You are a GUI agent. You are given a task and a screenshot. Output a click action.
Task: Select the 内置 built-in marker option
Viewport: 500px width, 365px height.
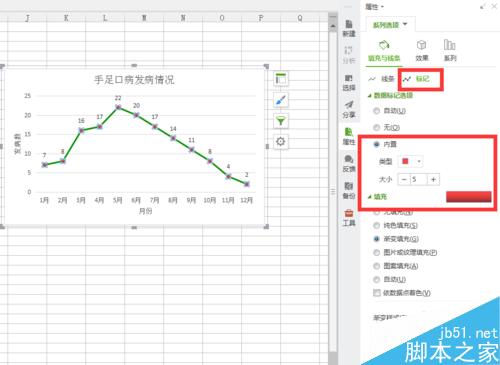(x=377, y=144)
